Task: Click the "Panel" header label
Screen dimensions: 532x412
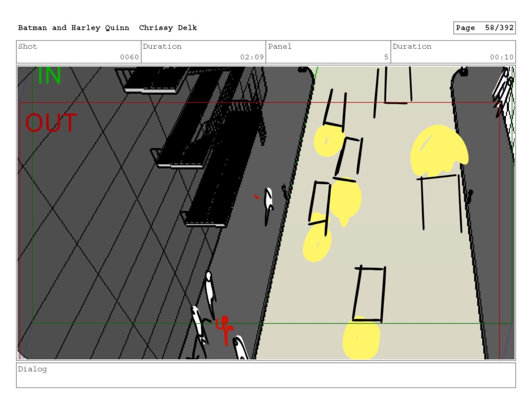Action: 280,46
